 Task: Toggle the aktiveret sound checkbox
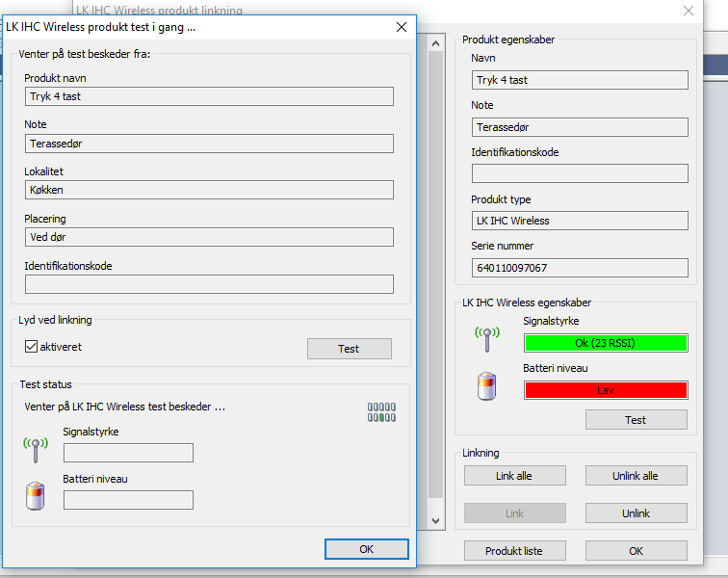tap(31, 347)
